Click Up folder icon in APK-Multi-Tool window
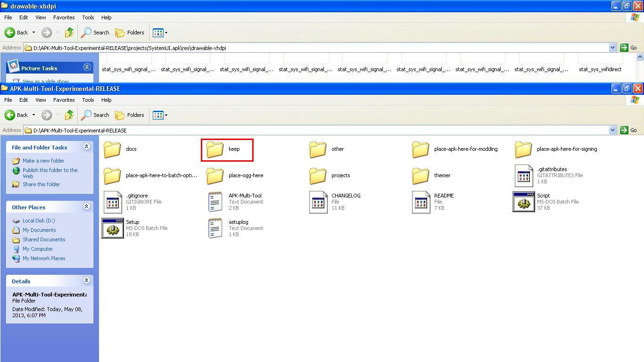This screenshot has height=362, width=644. [69, 115]
